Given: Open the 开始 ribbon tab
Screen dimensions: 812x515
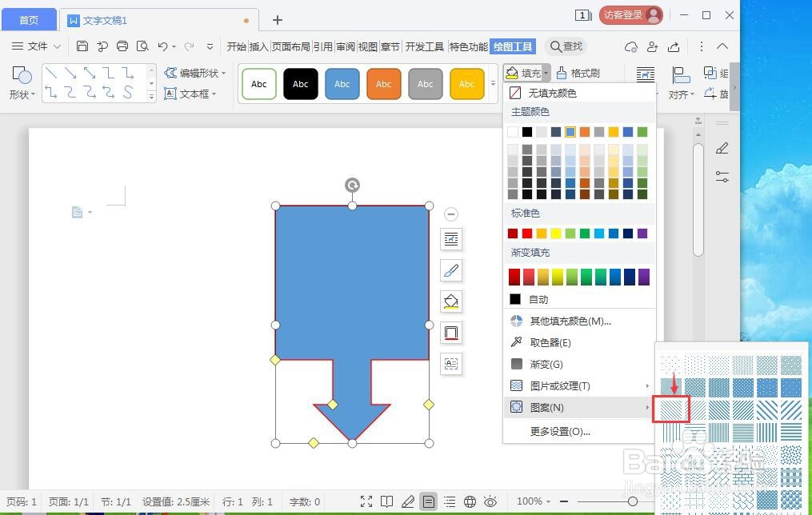Looking at the screenshot, I should [x=236, y=46].
